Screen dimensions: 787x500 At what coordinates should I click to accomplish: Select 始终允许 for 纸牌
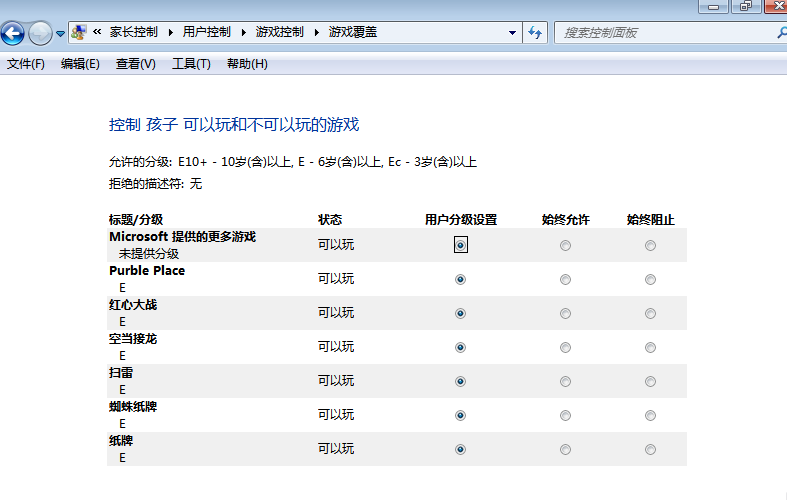coord(565,449)
